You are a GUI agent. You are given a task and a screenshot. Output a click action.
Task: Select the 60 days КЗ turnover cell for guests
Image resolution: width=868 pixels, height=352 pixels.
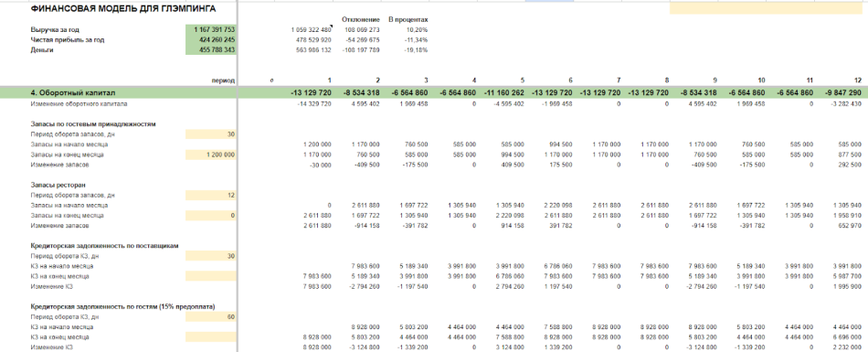[211, 317]
